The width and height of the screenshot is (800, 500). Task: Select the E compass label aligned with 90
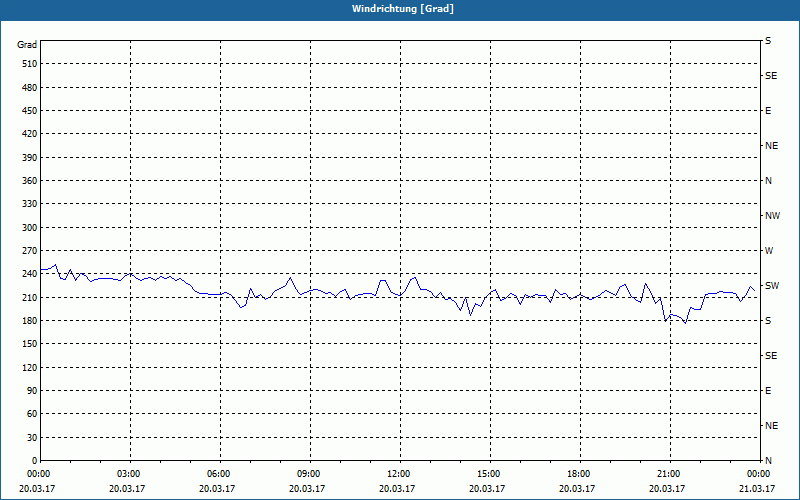[768, 391]
